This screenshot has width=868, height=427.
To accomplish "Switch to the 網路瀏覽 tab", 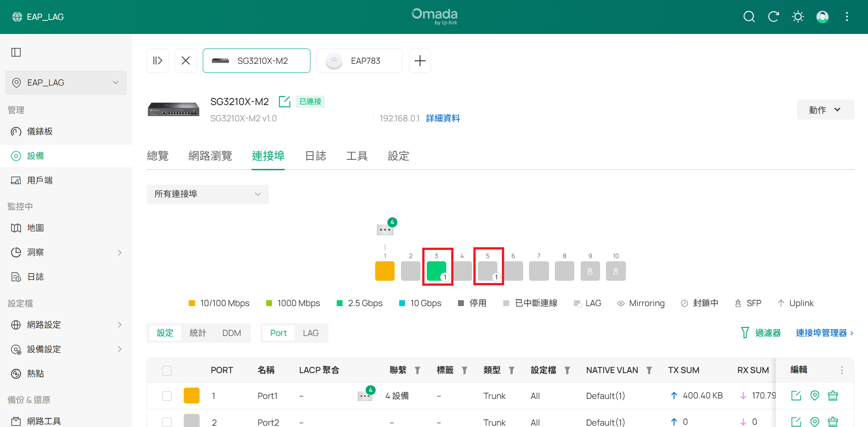I will pos(210,156).
